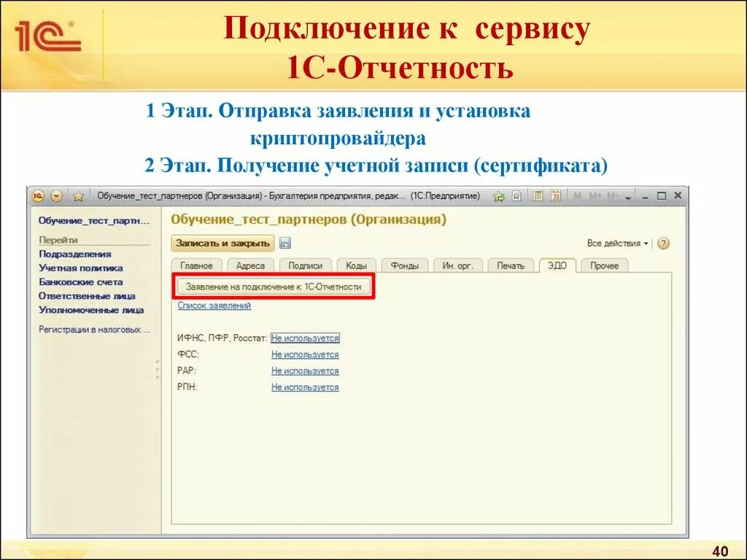Click the РАР Не используется link
747x560 pixels.
pyautogui.click(x=306, y=371)
